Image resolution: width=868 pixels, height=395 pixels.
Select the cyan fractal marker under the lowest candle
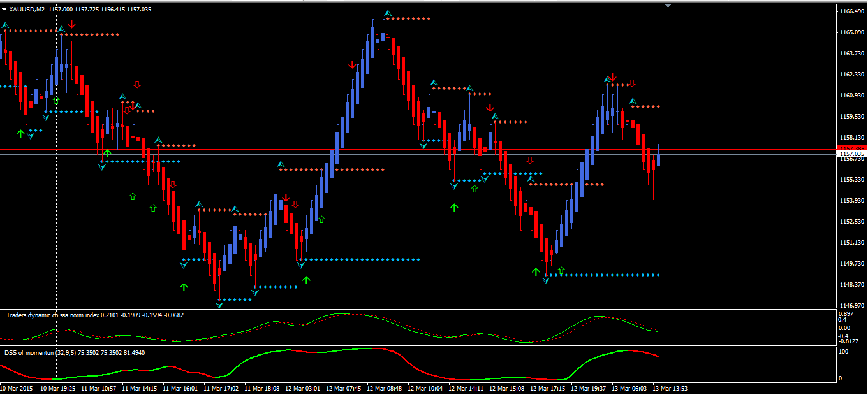pos(219,305)
